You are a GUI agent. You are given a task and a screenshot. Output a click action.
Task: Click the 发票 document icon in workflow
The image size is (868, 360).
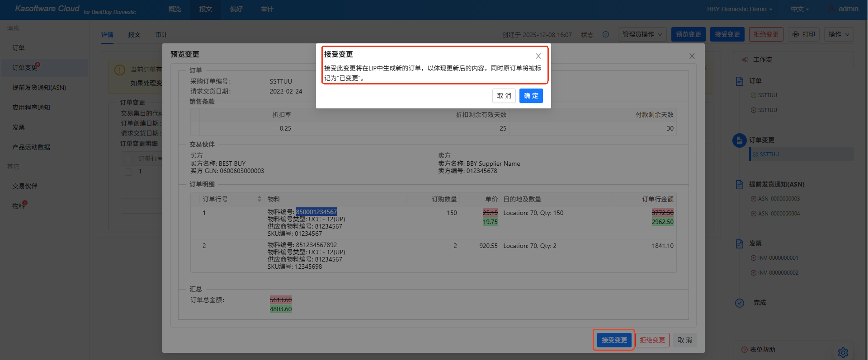click(740, 244)
